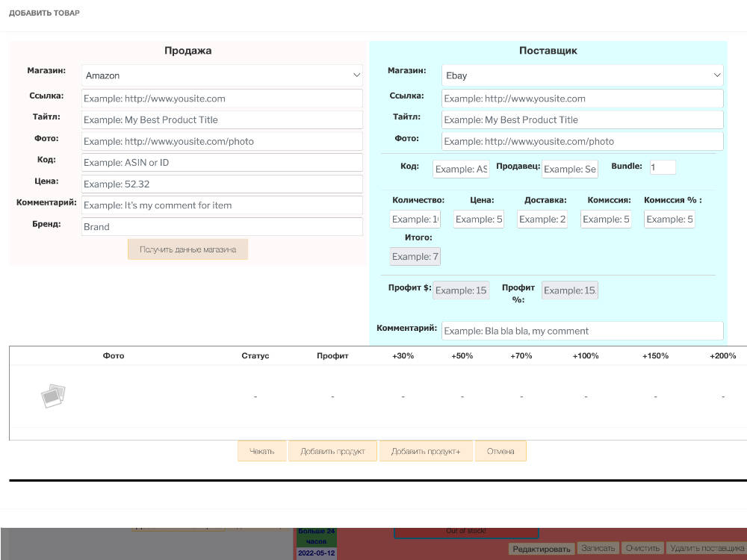
Task: Focus the Комиссия % field
Action: pyautogui.click(x=669, y=219)
